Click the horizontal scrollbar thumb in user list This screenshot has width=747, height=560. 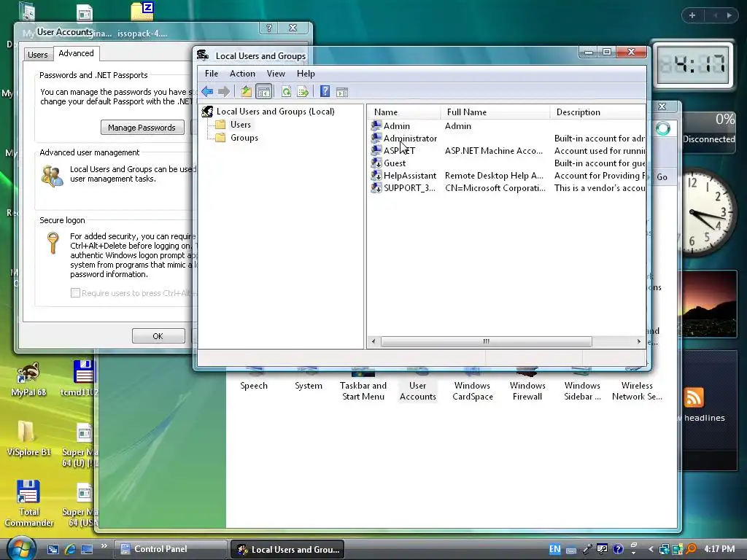(486, 341)
